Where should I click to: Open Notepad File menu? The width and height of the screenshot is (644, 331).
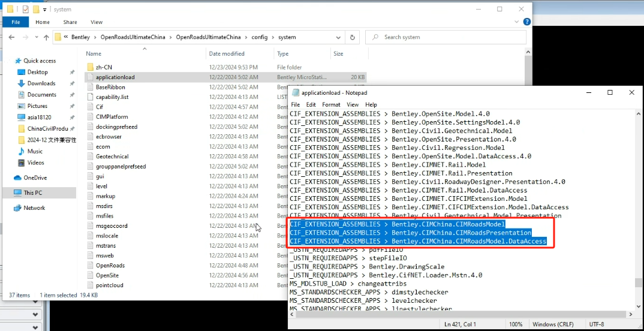295,105
